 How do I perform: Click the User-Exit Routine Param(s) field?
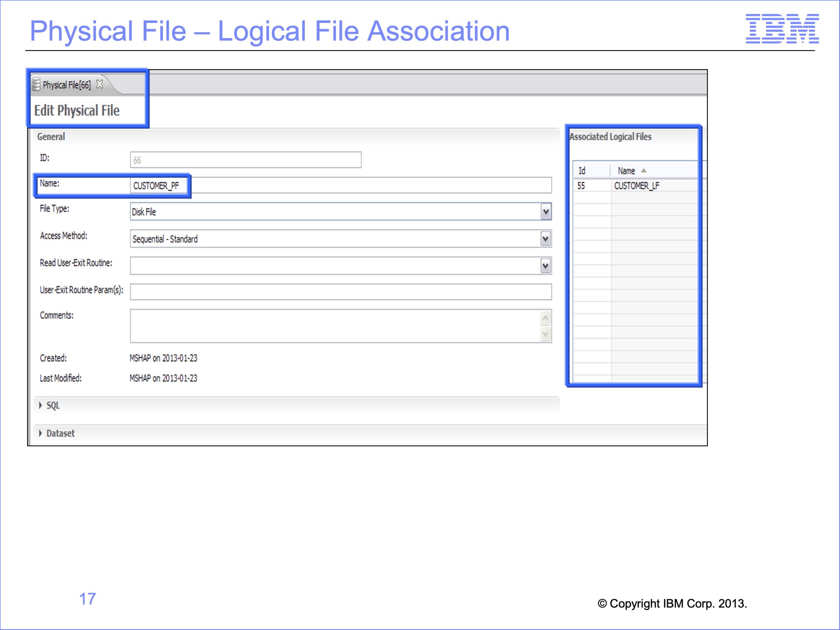[341, 292]
